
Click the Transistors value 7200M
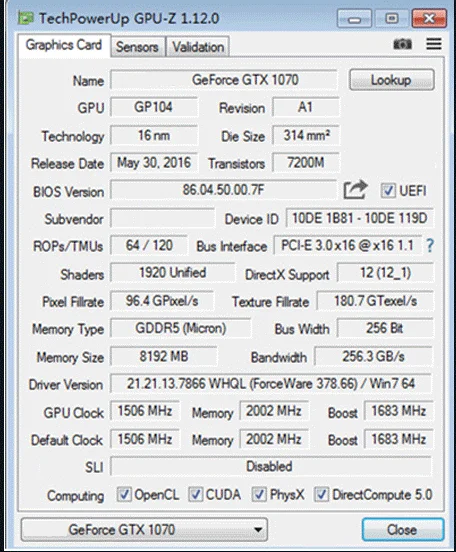coord(306,163)
